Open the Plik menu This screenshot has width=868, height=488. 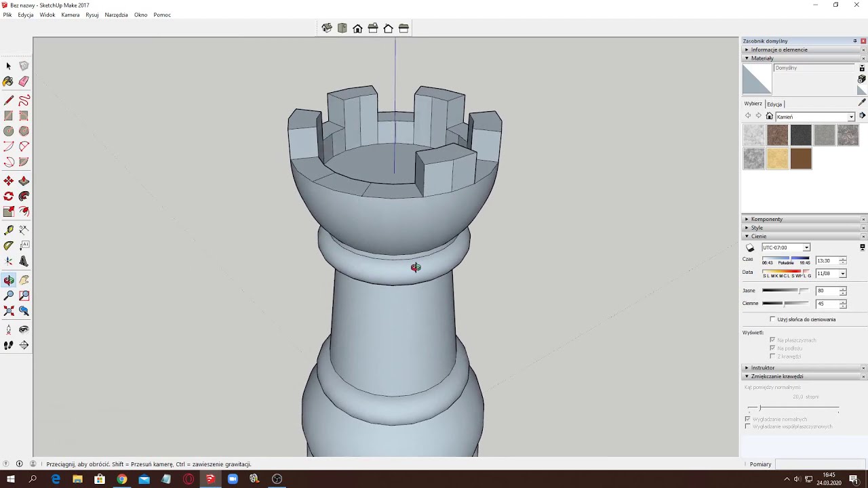7,15
